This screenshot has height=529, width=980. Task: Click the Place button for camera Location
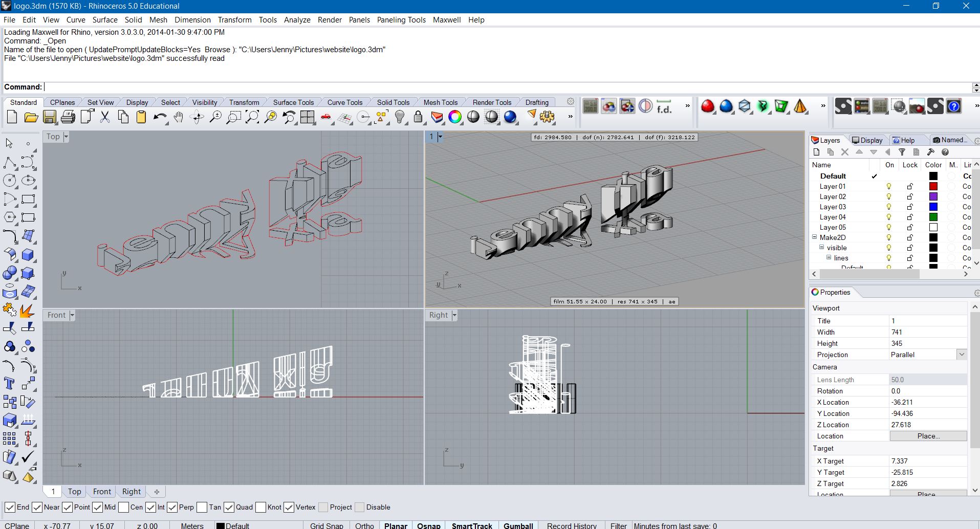pos(928,436)
